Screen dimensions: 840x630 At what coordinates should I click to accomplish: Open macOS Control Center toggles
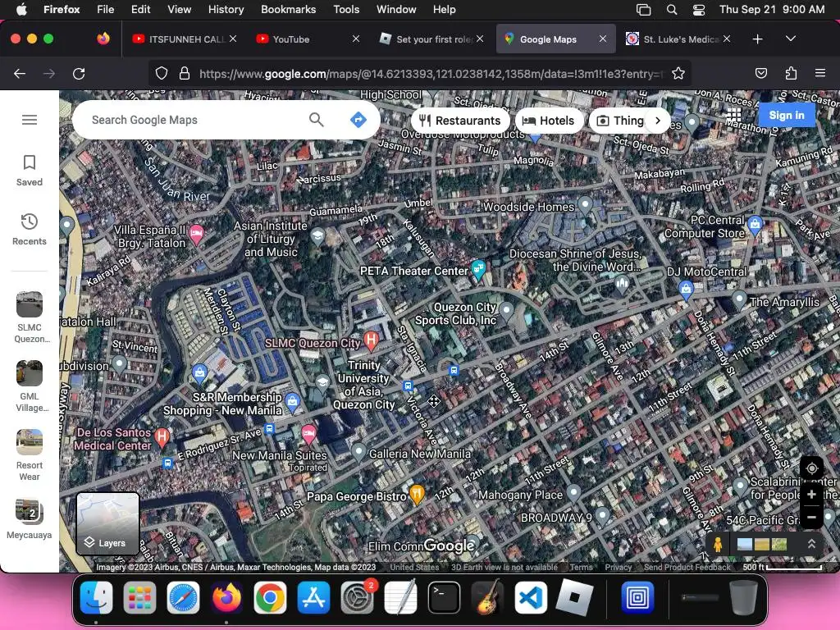(699, 10)
